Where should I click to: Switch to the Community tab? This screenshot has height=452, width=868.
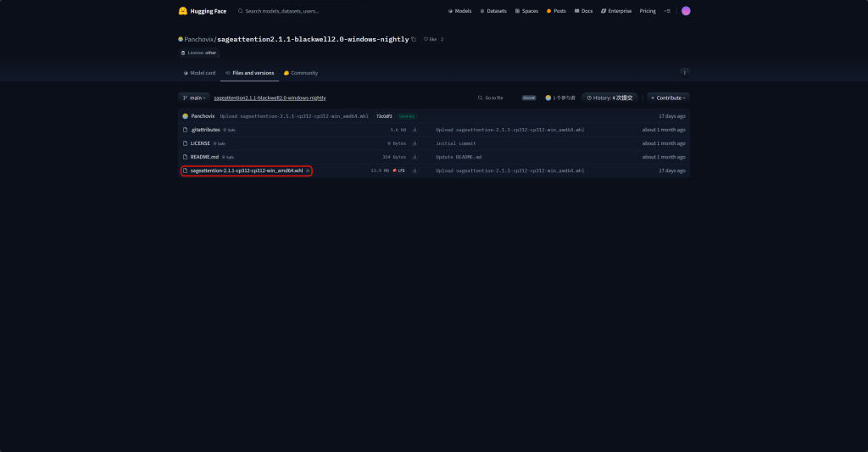tap(301, 73)
